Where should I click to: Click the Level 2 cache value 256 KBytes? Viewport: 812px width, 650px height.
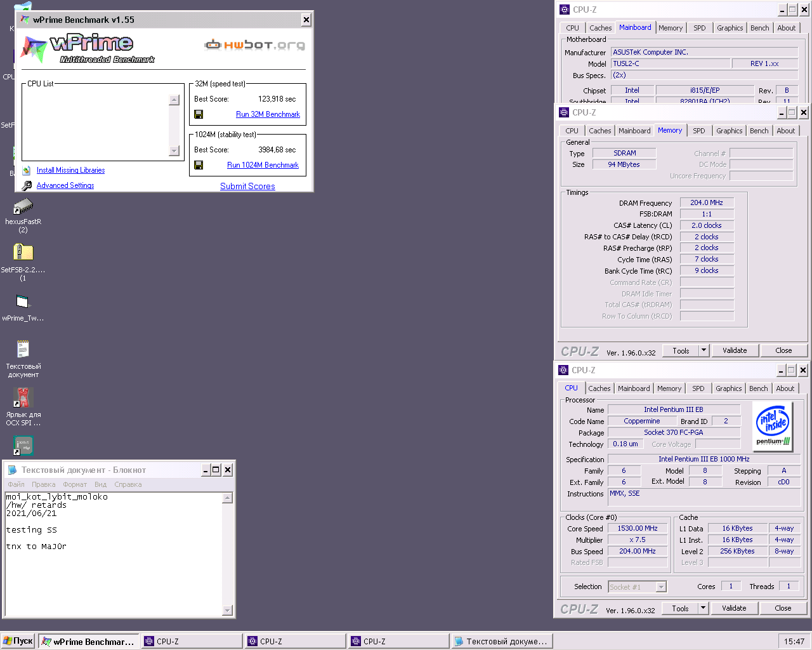[737, 551]
